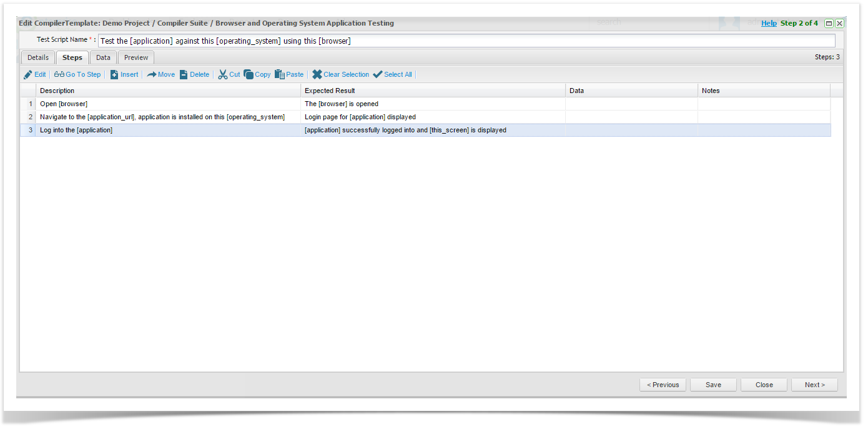This screenshot has width=868, height=429.
Task: Cut step using scissors icon
Action: 223,75
